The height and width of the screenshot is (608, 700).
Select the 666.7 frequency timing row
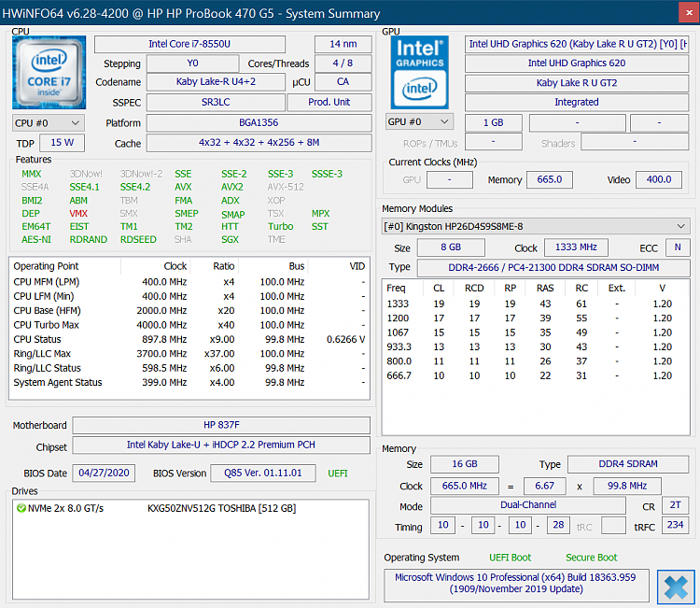tap(536, 375)
